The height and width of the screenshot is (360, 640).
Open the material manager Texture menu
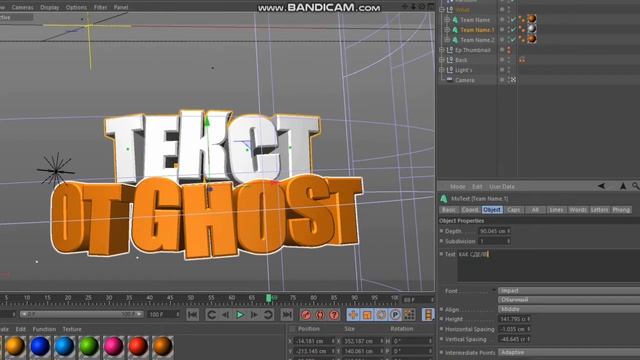point(72,329)
